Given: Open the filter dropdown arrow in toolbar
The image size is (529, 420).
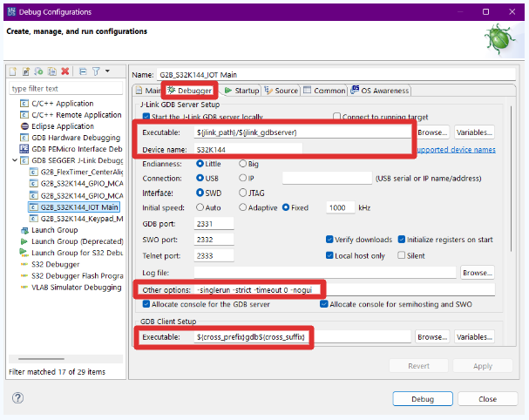Looking at the screenshot, I should pos(107,71).
